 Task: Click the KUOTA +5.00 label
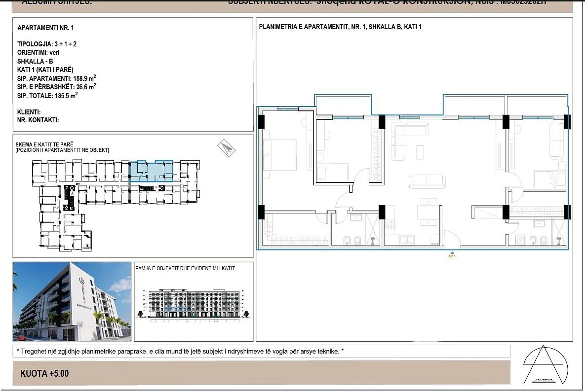click(x=44, y=373)
